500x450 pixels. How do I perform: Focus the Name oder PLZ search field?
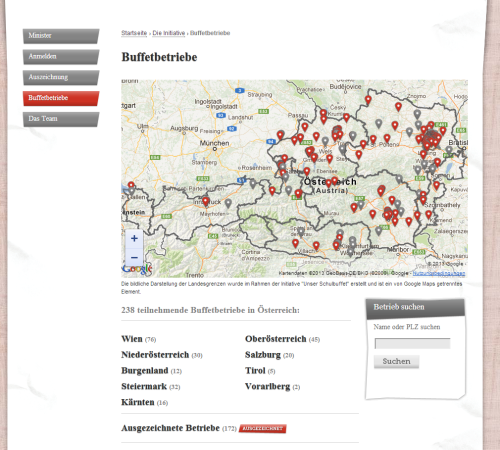pos(412,343)
